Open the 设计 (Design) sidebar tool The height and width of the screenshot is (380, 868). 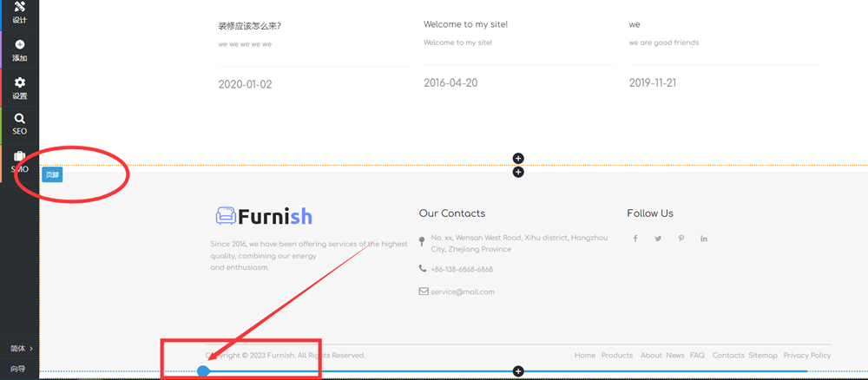point(19,12)
